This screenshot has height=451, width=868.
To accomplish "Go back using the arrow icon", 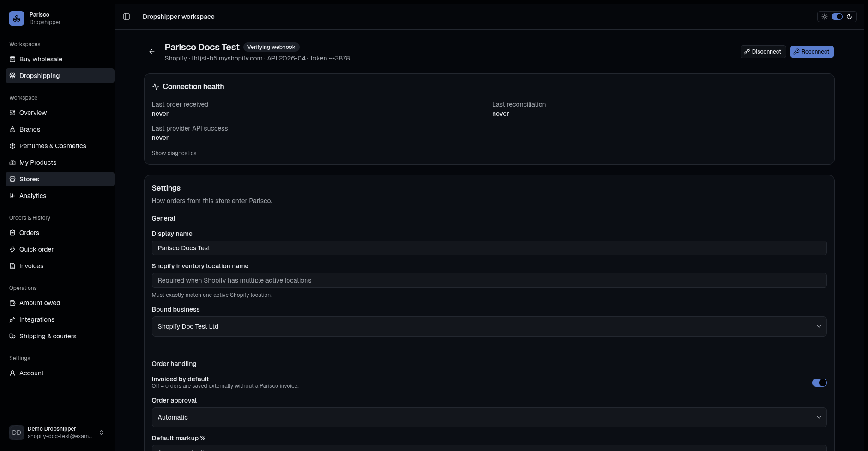I will (152, 52).
